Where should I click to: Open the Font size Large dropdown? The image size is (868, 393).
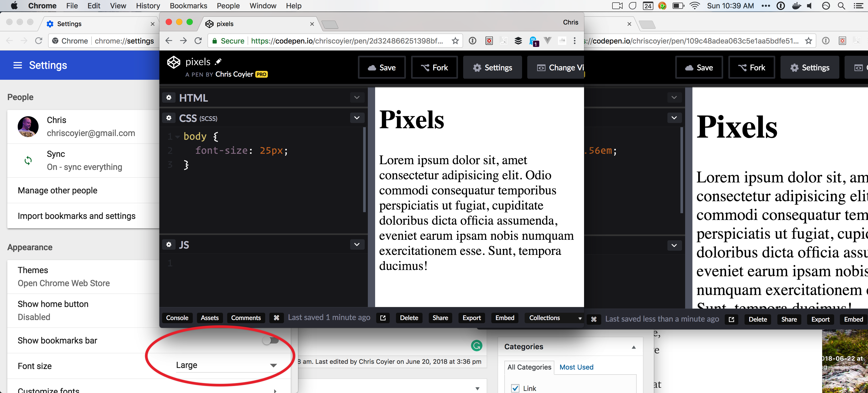(226, 365)
